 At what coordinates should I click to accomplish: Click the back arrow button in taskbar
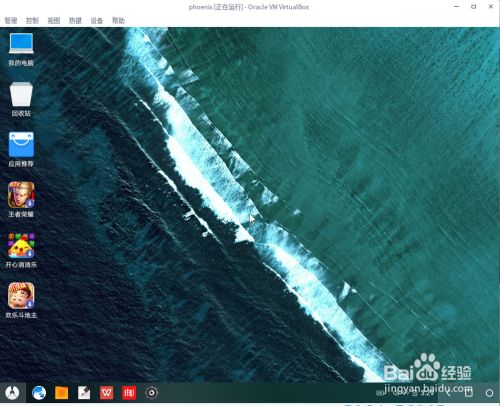coord(448,393)
